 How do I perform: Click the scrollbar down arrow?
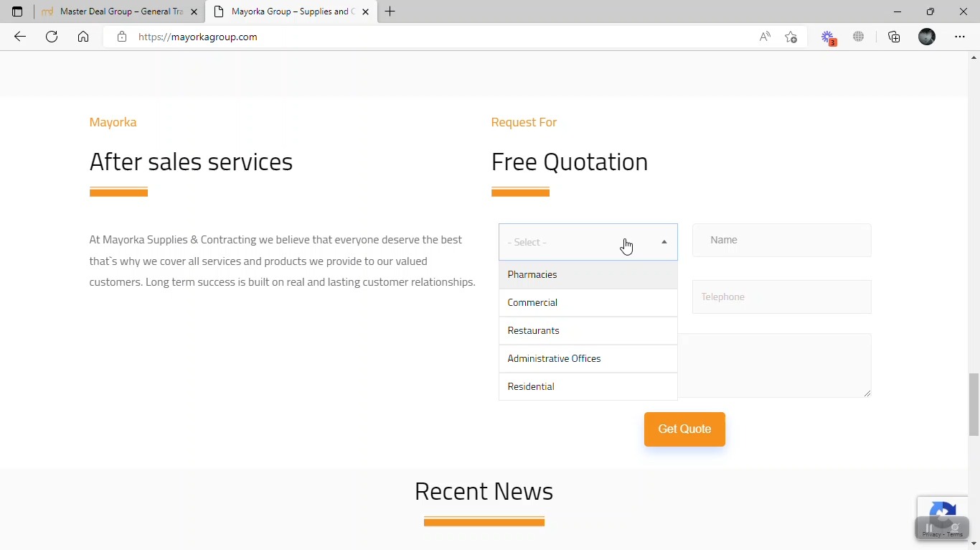point(974,544)
